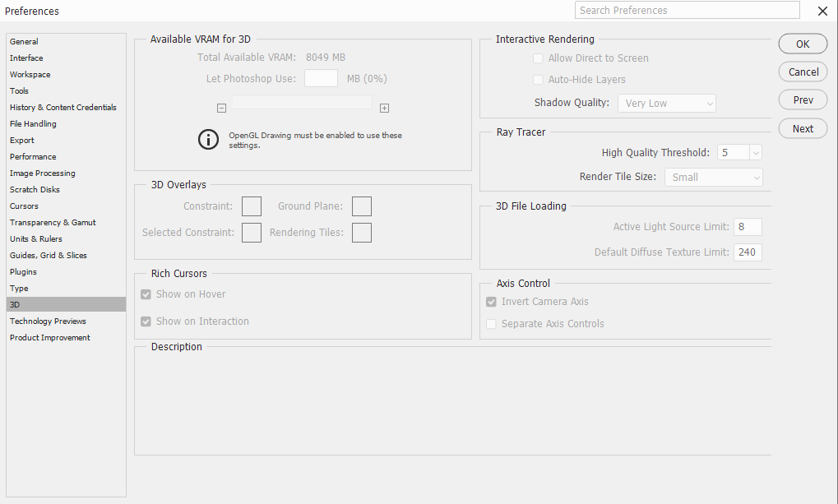Select the 3D preferences category
This screenshot has width=838, height=504.
[x=67, y=305]
